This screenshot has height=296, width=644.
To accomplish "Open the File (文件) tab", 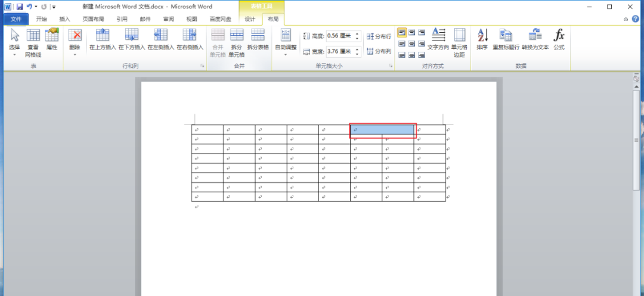I will coord(16,19).
